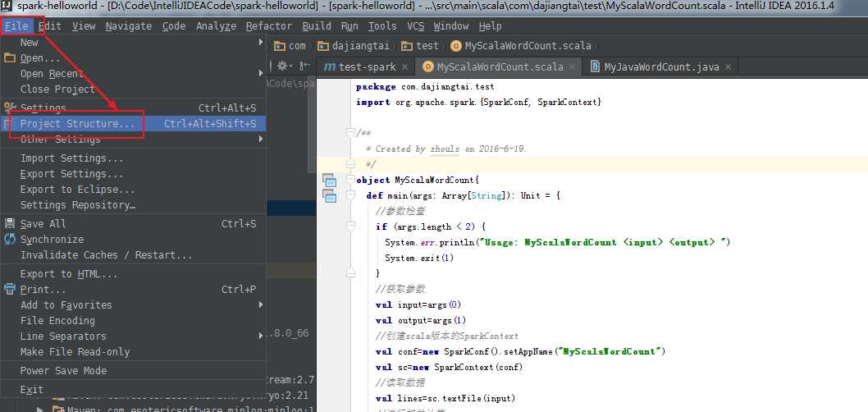Expand Add to Favorites submenu
Screen dimensions: 868x412
click(134, 305)
